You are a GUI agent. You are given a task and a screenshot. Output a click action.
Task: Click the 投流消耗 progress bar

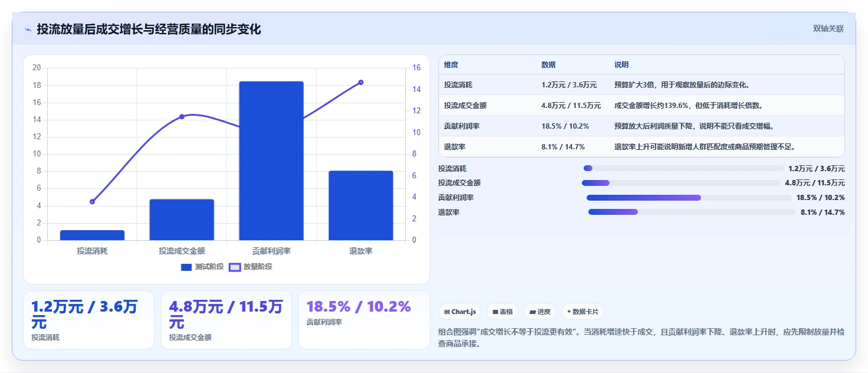click(x=683, y=168)
